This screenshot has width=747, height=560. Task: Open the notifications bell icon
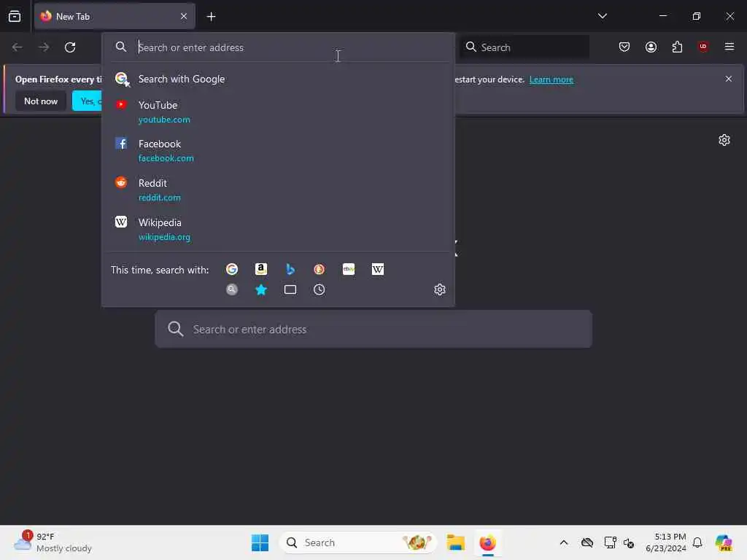click(x=697, y=542)
